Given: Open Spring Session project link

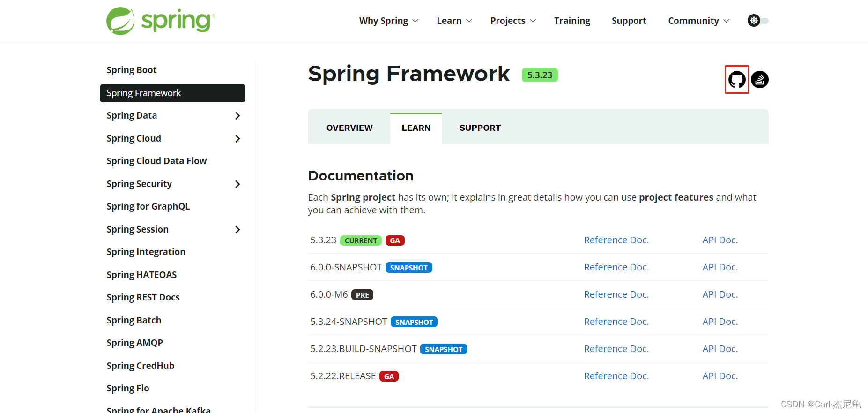Looking at the screenshot, I should tap(137, 229).
